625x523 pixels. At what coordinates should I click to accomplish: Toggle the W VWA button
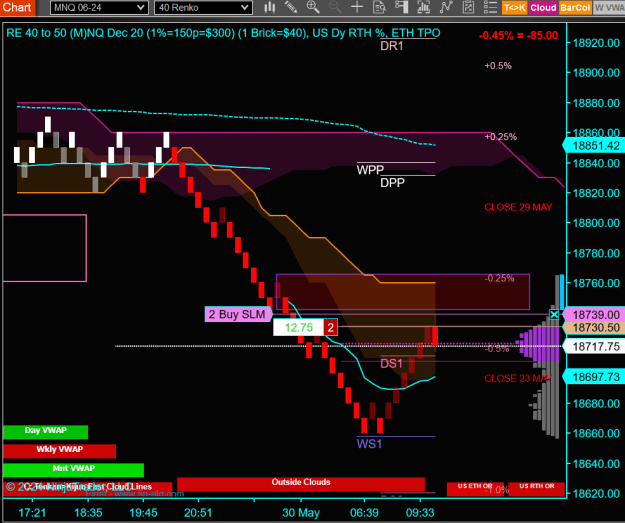tap(609, 8)
